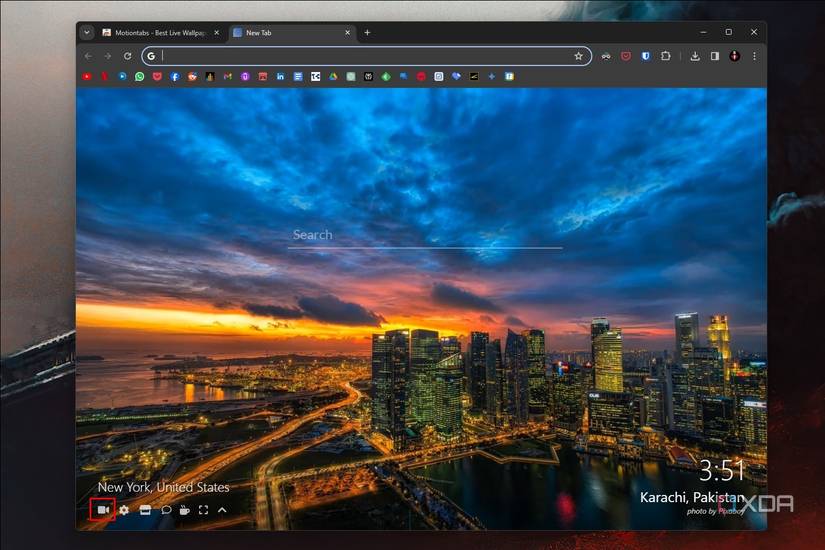Click the New York, United States location label
This screenshot has width=825, height=550.
click(164, 487)
